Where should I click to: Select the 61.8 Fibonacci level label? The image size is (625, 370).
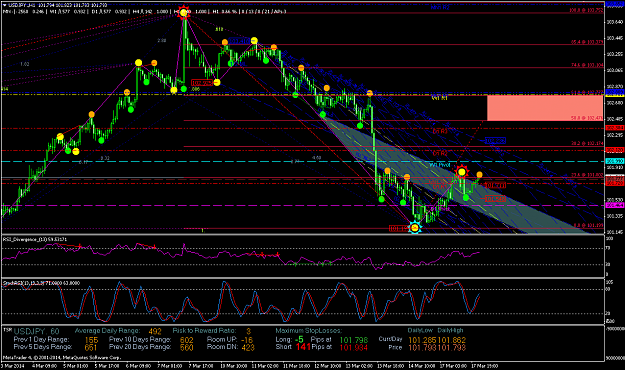click(x=587, y=92)
